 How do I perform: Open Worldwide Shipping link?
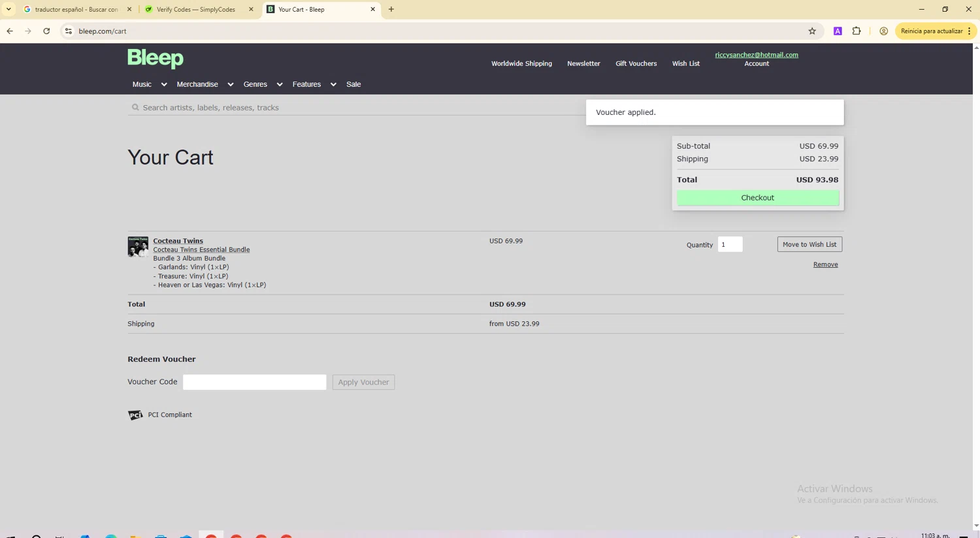[521, 63]
